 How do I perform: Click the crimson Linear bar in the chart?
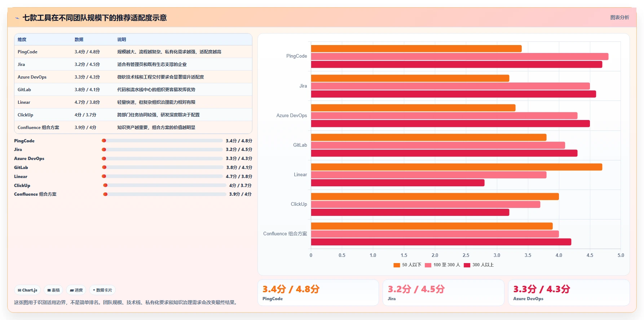point(398,183)
